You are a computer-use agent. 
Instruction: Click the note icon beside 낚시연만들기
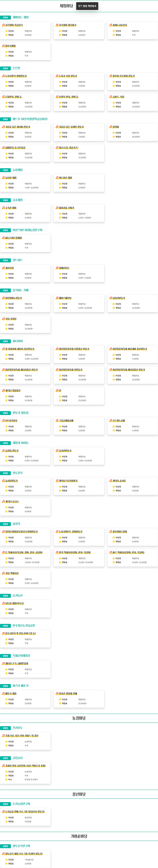coord(57,451)
